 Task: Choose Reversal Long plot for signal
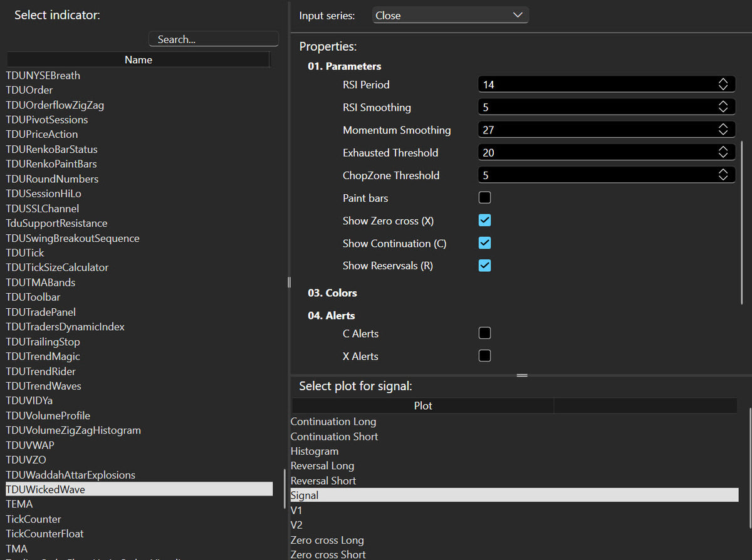[322, 466]
